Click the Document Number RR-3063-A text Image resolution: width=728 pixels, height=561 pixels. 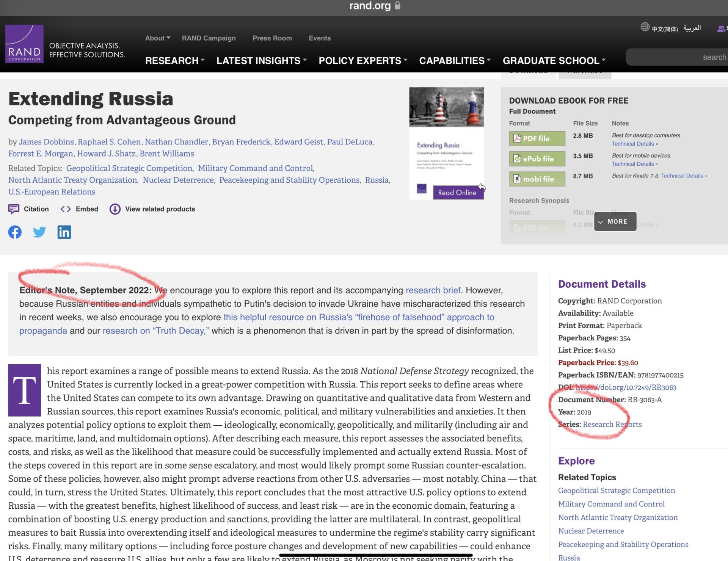click(x=610, y=400)
